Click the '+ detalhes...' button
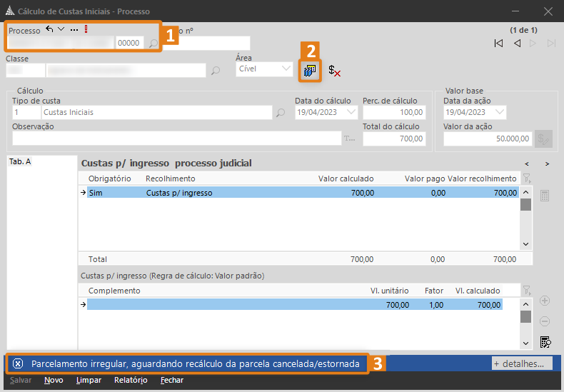 point(522,363)
